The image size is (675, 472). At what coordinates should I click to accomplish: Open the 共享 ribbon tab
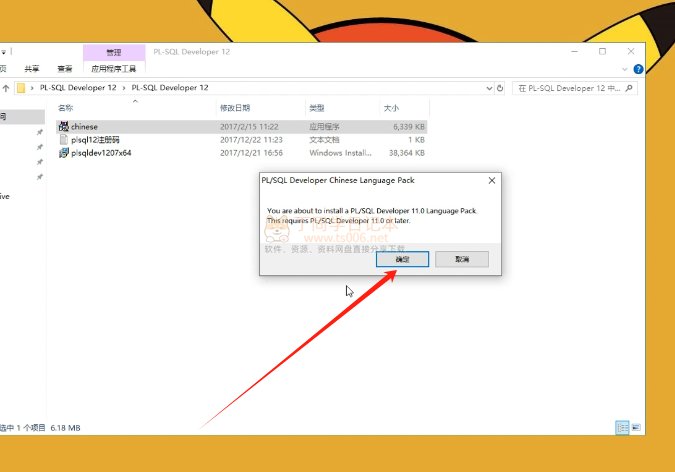click(31, 69)
